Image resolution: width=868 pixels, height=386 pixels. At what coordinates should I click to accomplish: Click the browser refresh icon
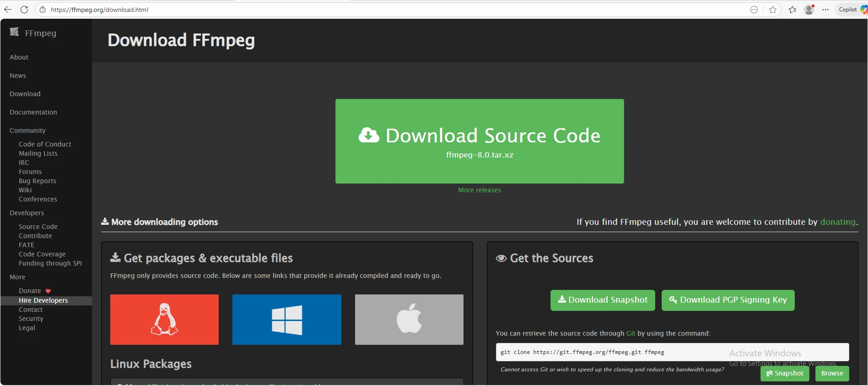pyautogui.click(x=24, y=10)
